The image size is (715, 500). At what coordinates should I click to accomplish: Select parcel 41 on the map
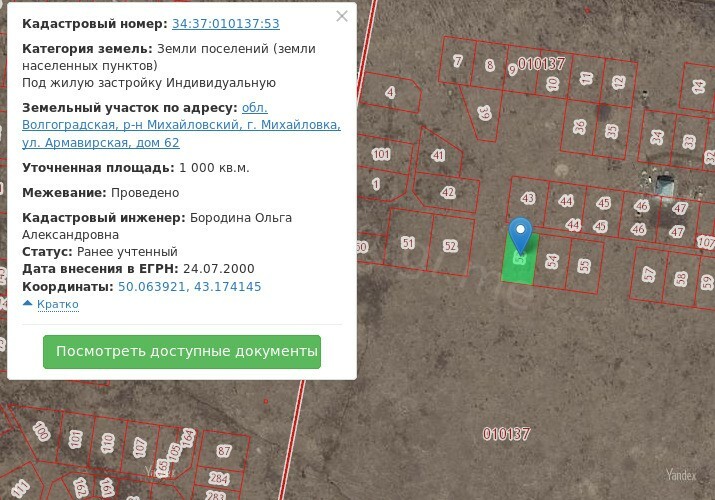[x=438, y=155]
